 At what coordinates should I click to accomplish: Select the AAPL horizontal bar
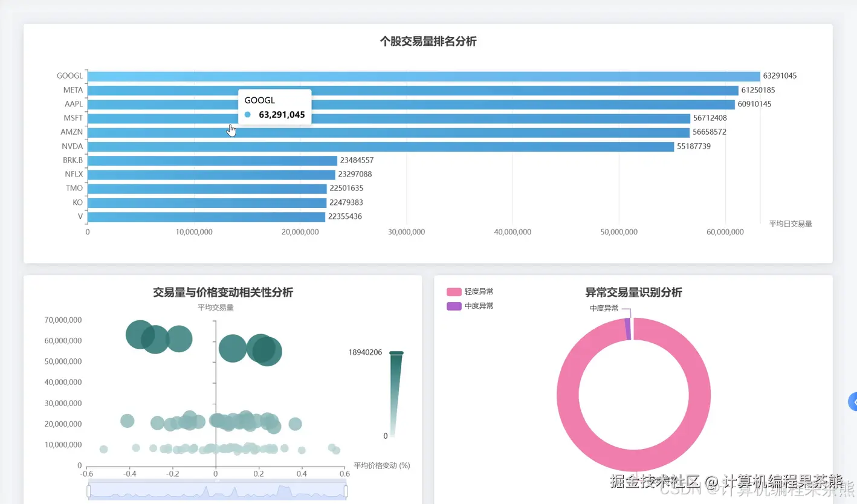(x=411, y=105)
